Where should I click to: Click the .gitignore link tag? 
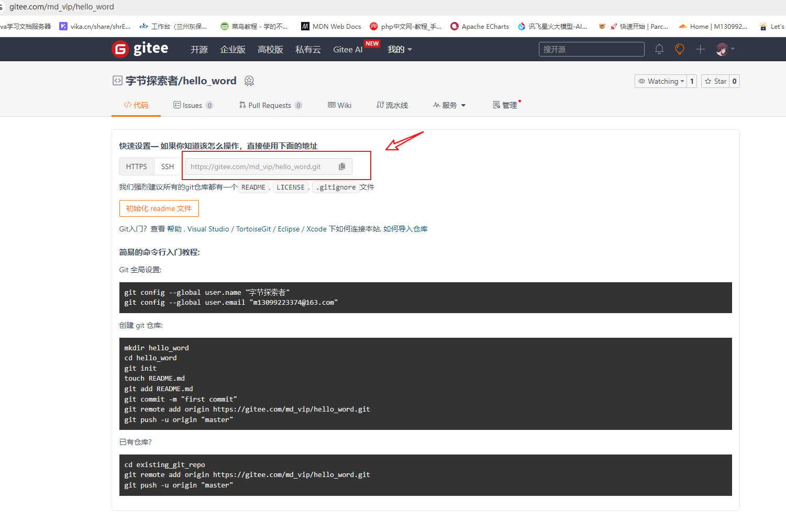point(336,187)
